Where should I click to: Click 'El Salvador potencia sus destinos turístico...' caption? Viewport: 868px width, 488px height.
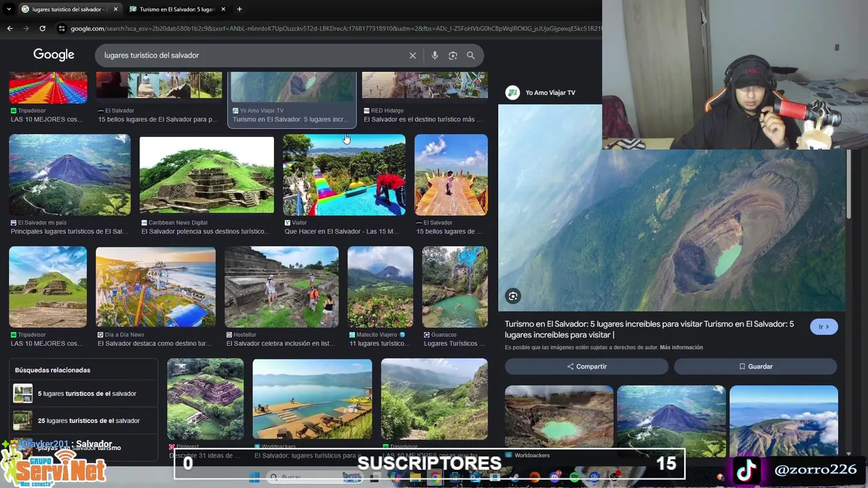point(205,232)
